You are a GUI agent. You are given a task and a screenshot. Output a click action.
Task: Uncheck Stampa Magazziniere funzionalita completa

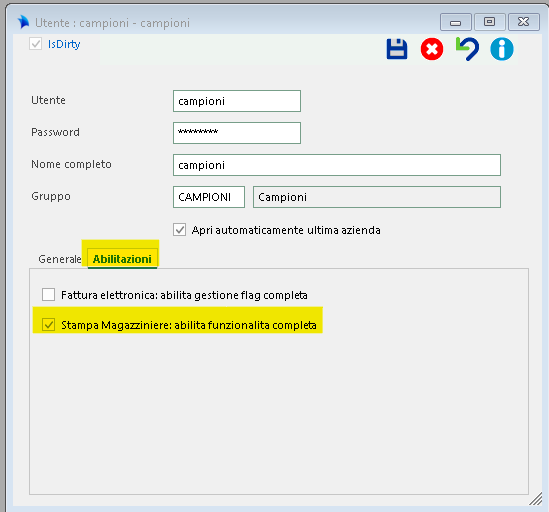48,325
